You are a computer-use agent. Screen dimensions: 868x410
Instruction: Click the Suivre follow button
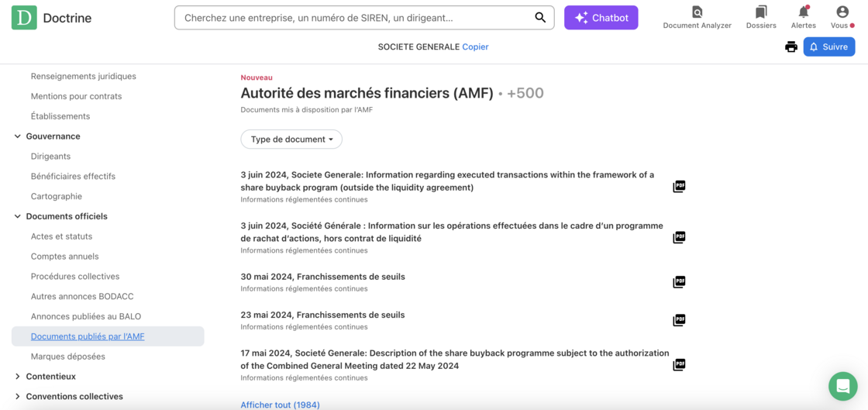click(x=828, y=47)
